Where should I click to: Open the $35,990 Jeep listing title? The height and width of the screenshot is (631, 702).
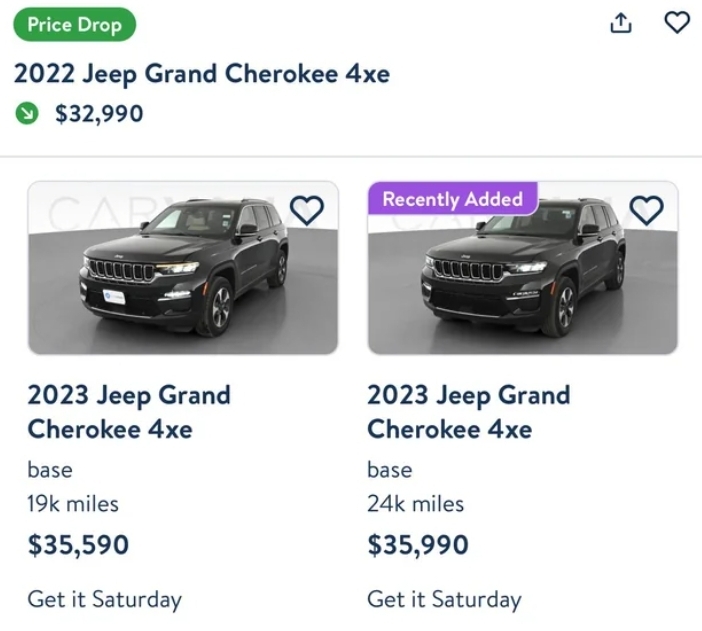point(468,411)
